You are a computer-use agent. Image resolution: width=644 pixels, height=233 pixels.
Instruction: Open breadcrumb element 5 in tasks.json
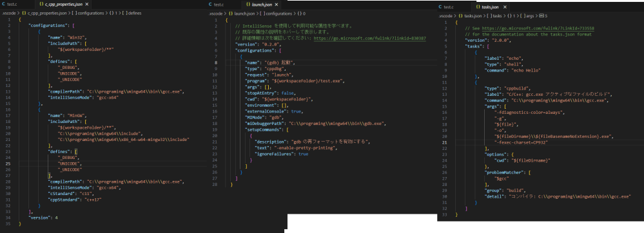(543, 16)
